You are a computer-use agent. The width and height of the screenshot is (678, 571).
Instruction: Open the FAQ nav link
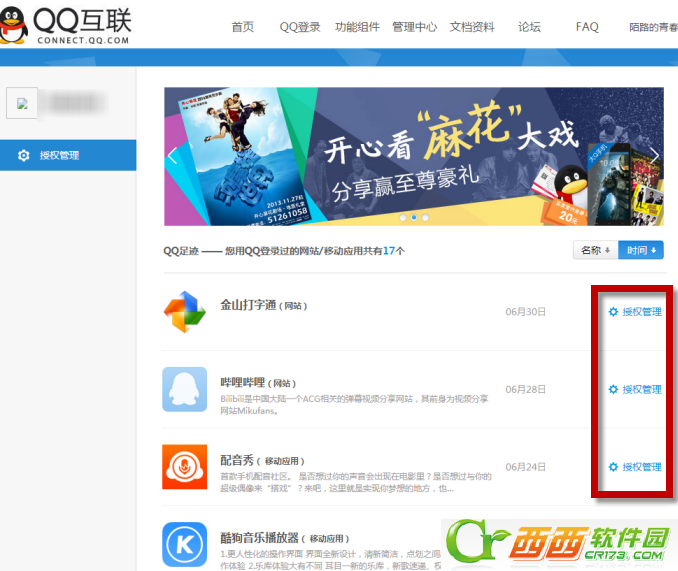pyautogui.click(x=587, y=27)
